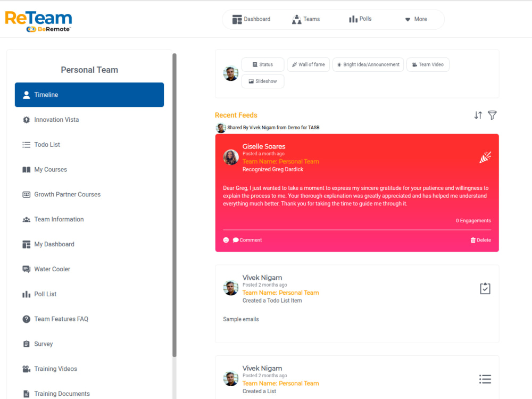Click the Teams hierarchy icon
The width and height of the screenshot is (532, 399).
click(296, 19)
